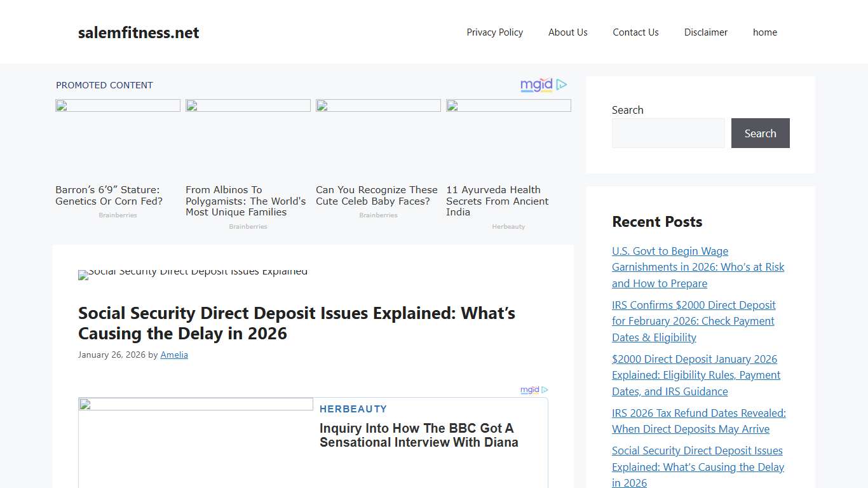The width and height of the screenshot is (868, 488).
Task: Click the mgid logo above promoted content
Action: [536, 85]
